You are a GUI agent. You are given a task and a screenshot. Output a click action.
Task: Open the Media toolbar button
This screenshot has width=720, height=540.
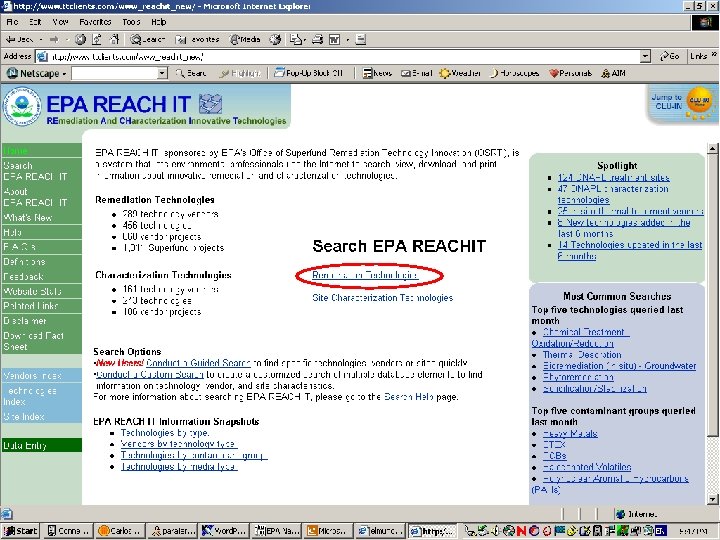pyautogui.click(x=245, y=39)
